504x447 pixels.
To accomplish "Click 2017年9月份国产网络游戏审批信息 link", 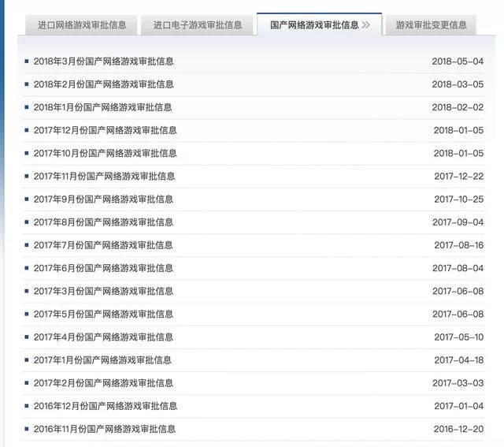I will coord(104,199).
